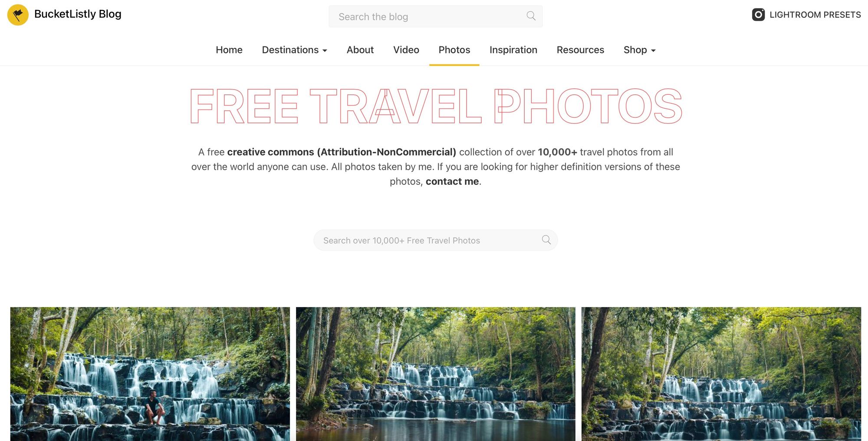
Task: Open the Inspiration menu item
Action: point(513,50)
